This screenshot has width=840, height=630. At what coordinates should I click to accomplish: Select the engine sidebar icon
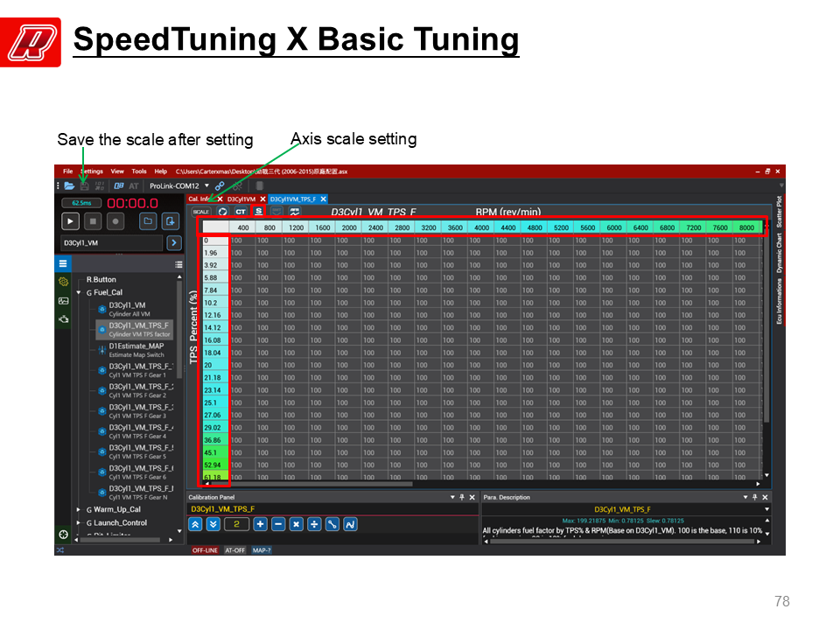click(63, 319)
